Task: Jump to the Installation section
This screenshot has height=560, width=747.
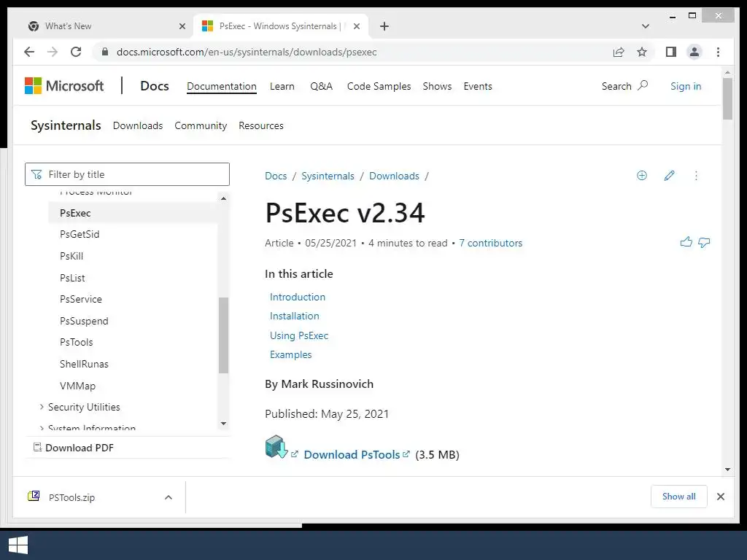Action: (x=295, y=316)
